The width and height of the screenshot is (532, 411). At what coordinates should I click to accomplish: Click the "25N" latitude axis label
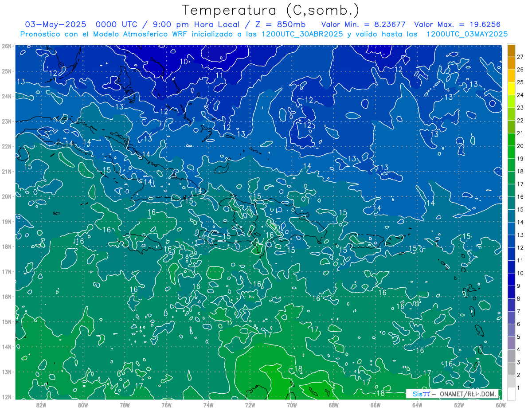(6, 71)
